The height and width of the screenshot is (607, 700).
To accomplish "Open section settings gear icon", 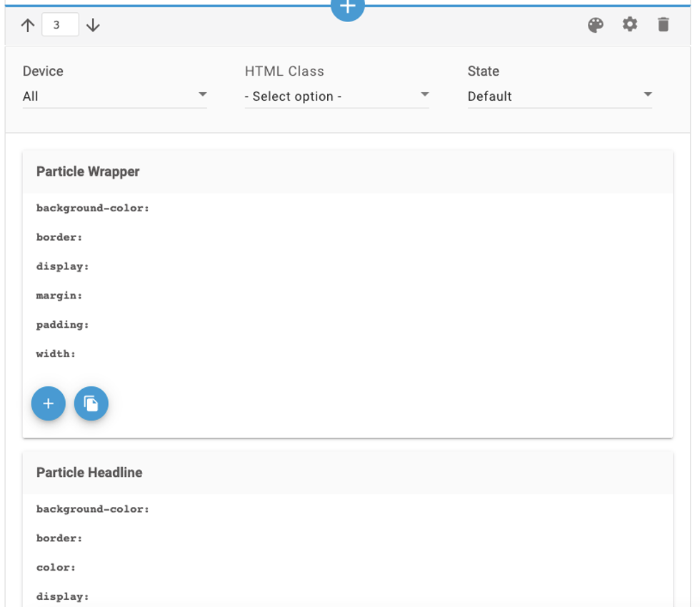I will (x=629, y=25).
